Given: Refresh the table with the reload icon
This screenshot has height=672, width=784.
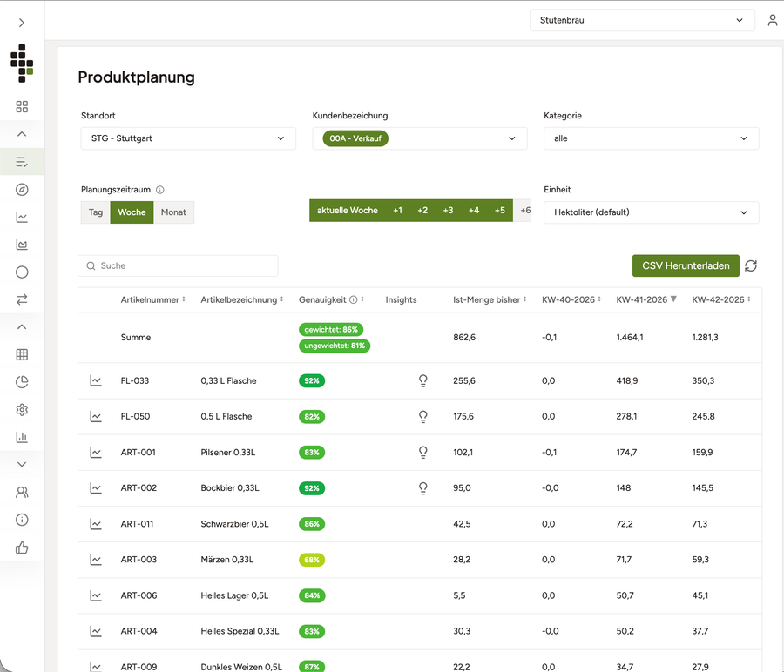Looking at the screenshot, I should coord(751,265).
